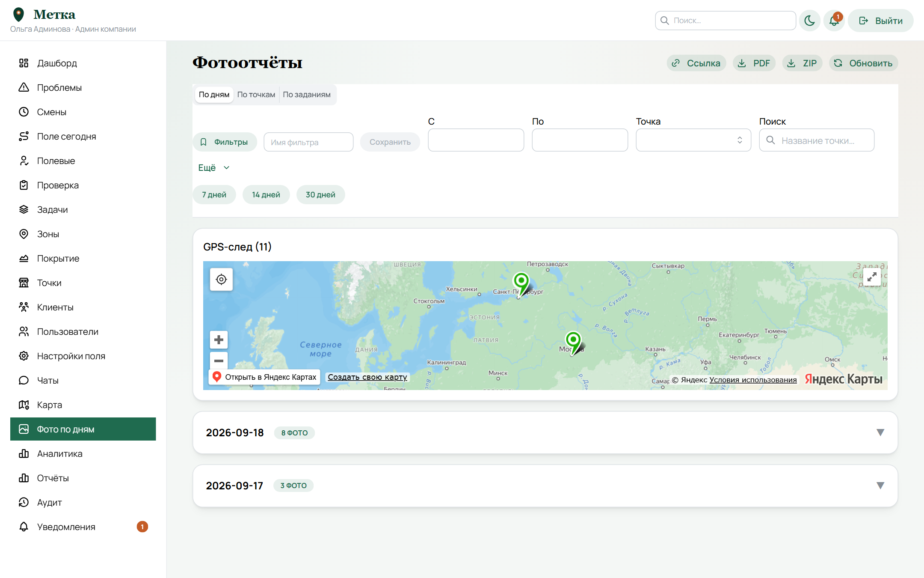This screenshot has width=924, height=578.
Task: Select the 30 дней preset
Action: [320, 195]
